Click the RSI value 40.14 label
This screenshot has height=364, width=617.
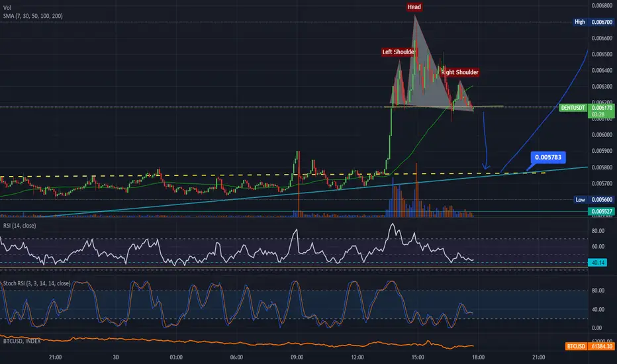click(x=598, y=262)
